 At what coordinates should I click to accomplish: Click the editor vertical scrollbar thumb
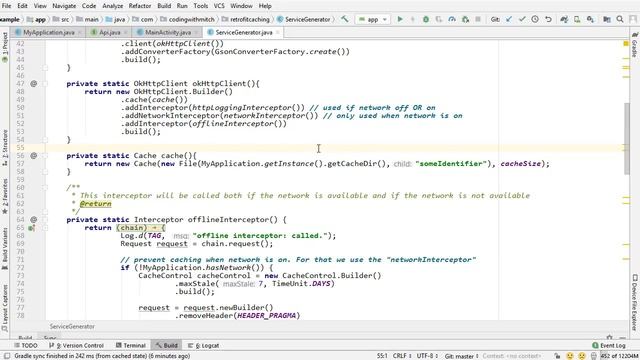[x=627, y=138]
